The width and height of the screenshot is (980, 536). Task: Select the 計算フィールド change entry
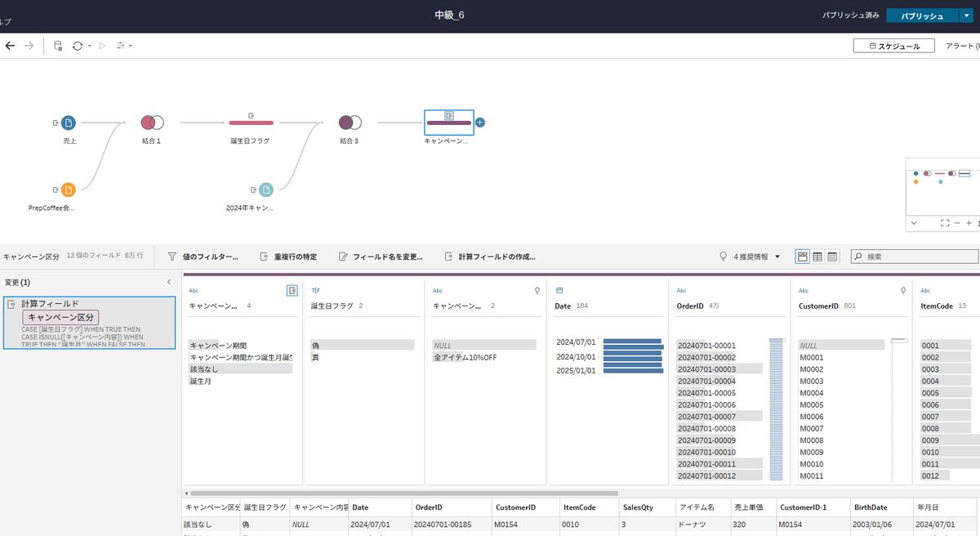pos(89,323)
